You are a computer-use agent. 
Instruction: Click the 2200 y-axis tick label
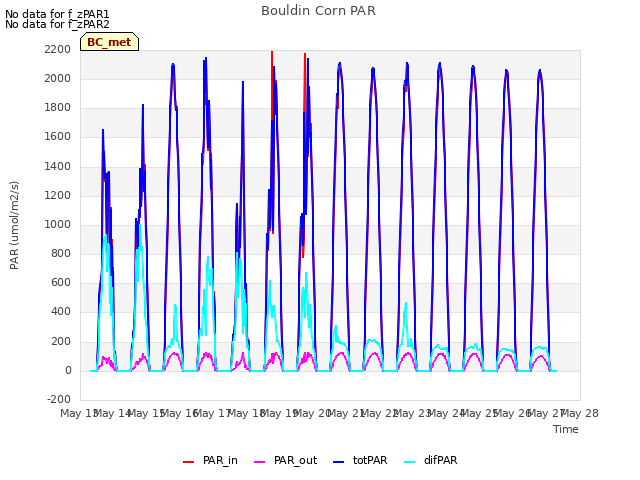tap(58, 49)
